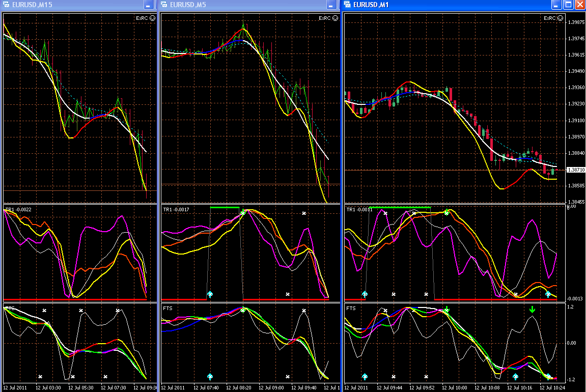The width and height of the screenshot is (586, 392).
Task: Click the chart icon of the EURUSD,M15 window
Action: tap(6, 5)
